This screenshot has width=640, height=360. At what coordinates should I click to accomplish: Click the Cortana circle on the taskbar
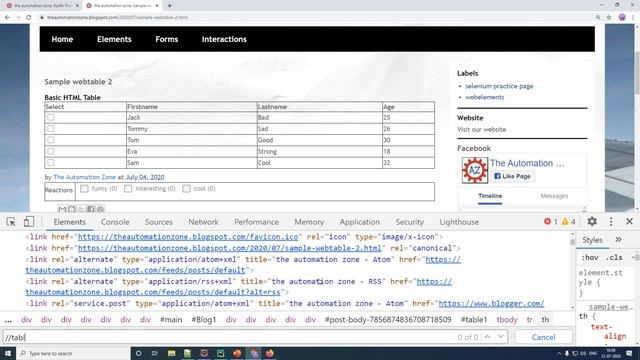tap(138, 353)
